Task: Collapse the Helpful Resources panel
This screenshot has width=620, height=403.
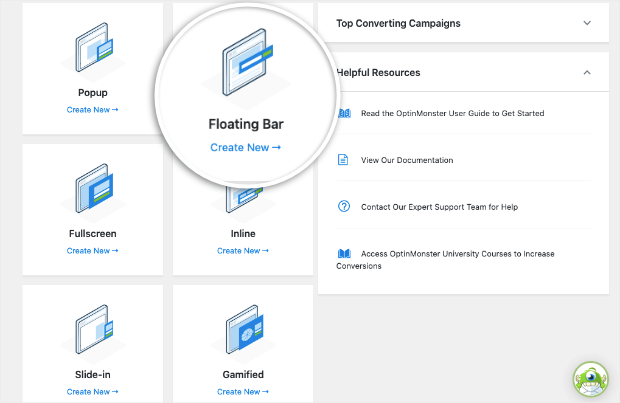Action: click(587, 72)
